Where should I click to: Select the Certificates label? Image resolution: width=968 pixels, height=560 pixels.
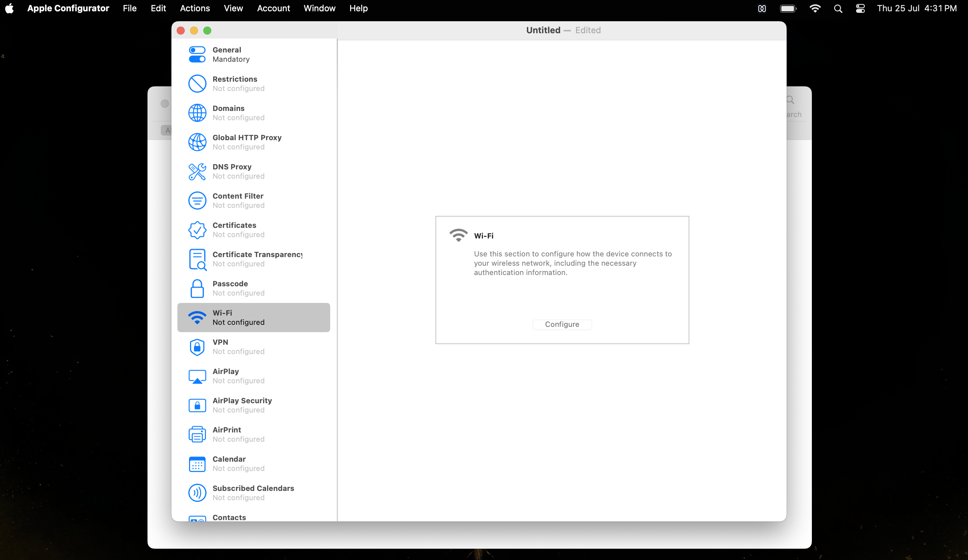[x=234, y=225]
